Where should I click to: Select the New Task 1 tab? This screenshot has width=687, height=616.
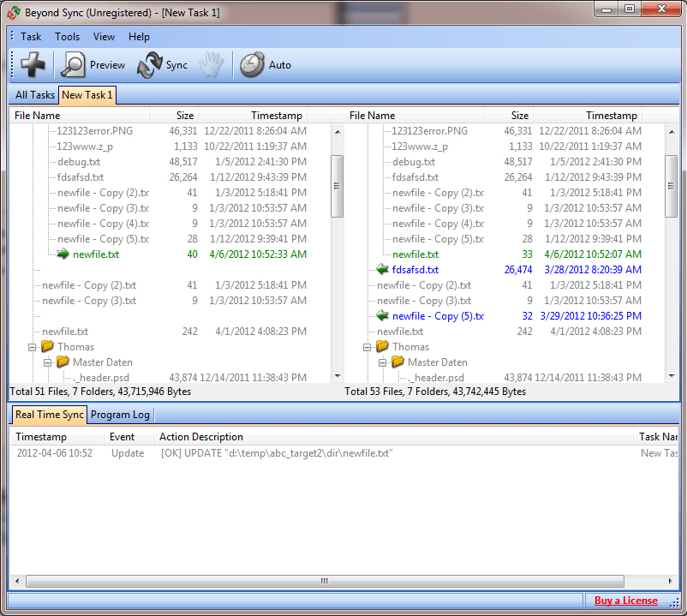(x=87, y=95)
